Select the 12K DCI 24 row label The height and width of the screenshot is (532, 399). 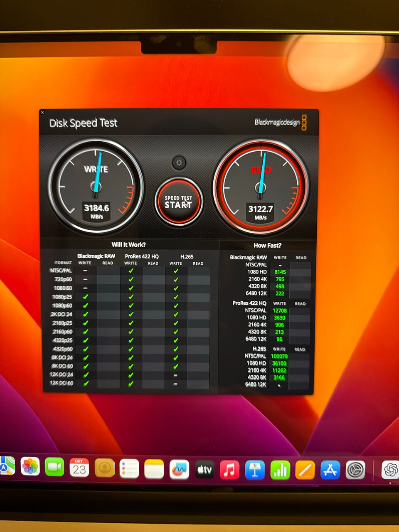[62, 375]
